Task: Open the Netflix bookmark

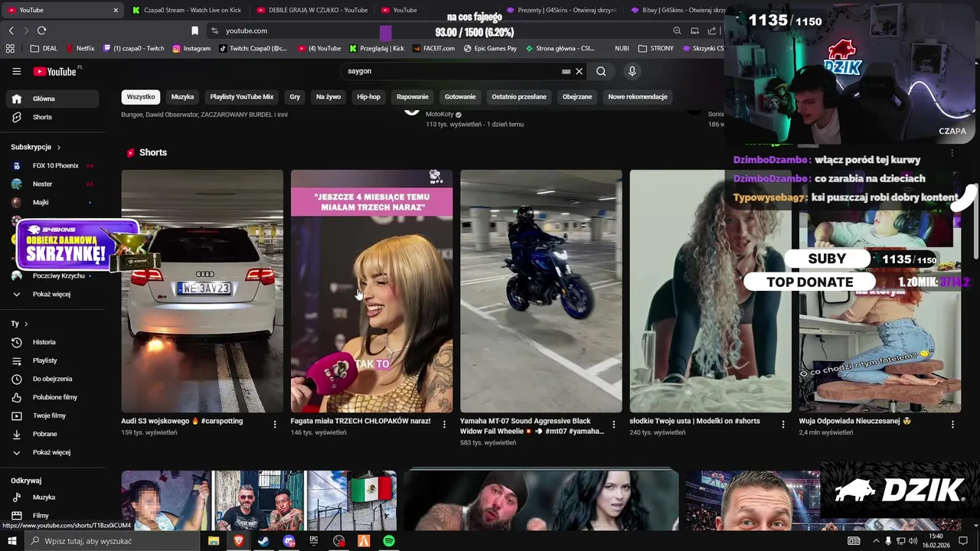Action: (80, 48)
